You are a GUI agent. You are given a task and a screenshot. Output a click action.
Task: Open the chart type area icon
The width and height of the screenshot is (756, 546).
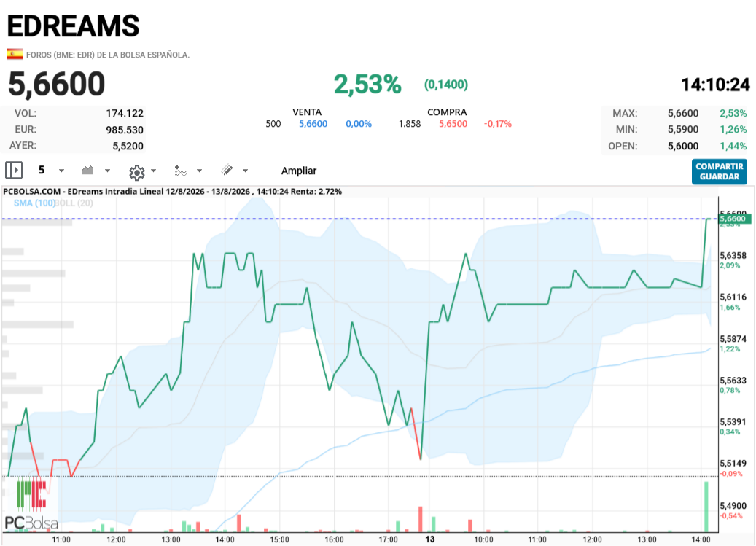(87, 170)
